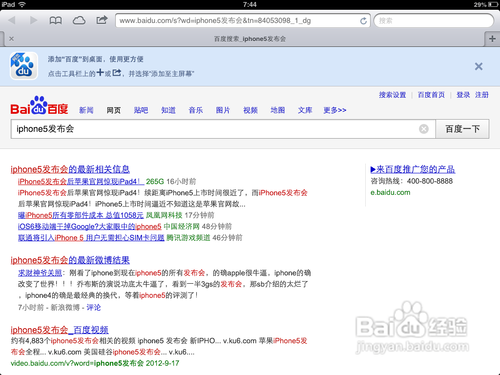
Task: Tap the Baidu app icon in banner
Action: click(x=24, y=66)
